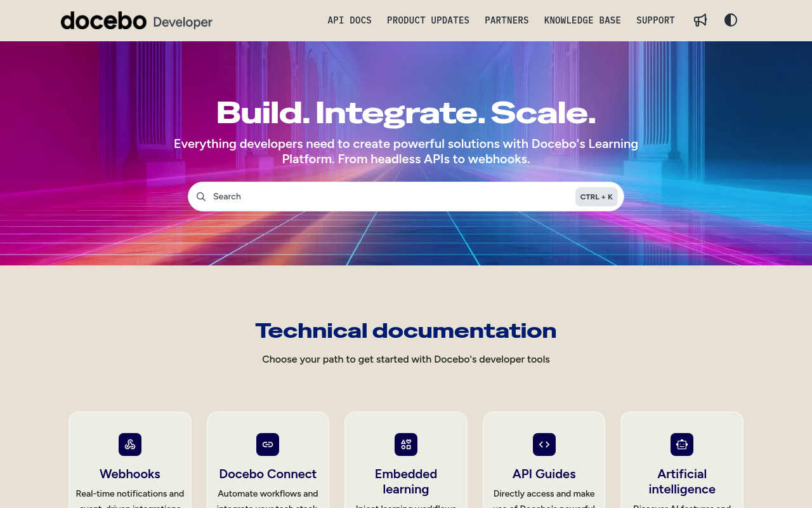Screen dimensions: 812x508
Task: Click the Embedded learning shapes icon
Action: click(x=406, y=444)
